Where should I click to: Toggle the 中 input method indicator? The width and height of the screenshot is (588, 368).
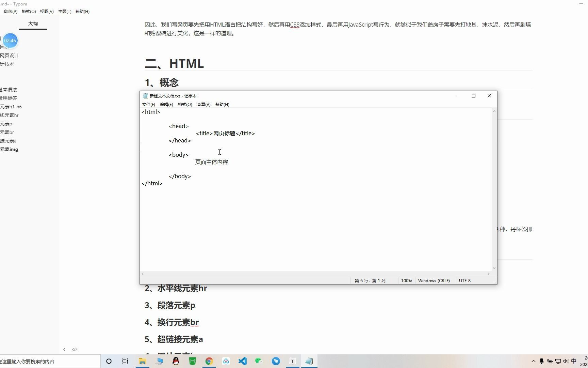click(574, 361)
